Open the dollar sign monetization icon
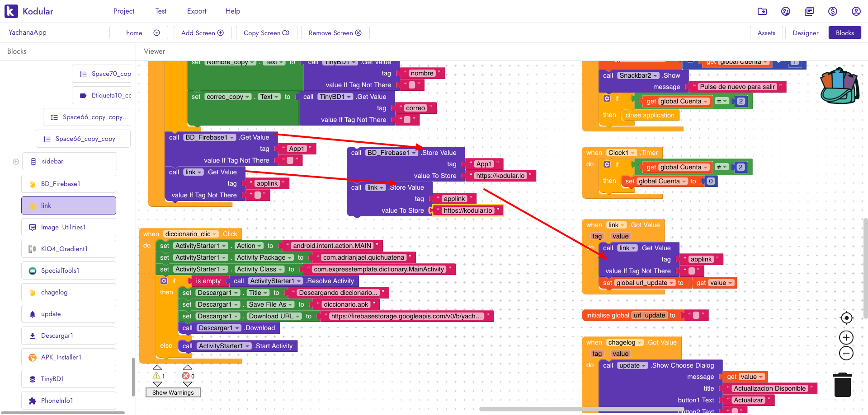This screenshot has height=415, width=868. tap(832, 11)
